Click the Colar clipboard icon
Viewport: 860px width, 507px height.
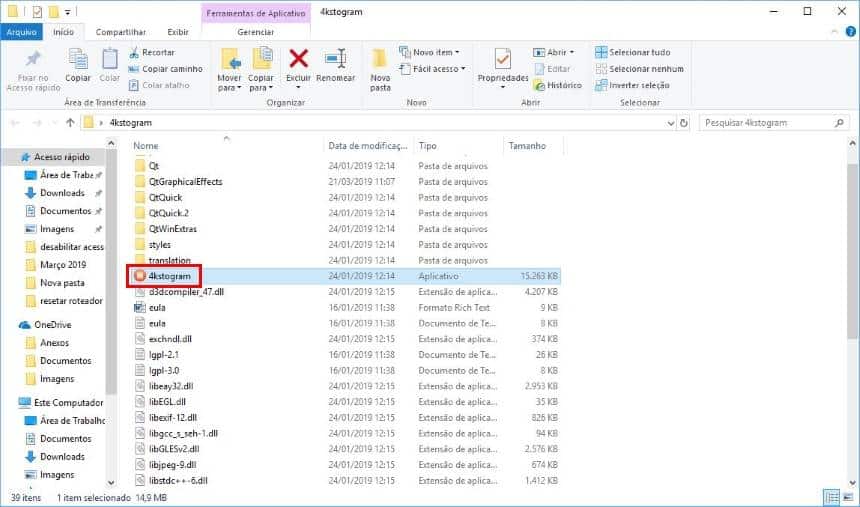pos(110,59)
